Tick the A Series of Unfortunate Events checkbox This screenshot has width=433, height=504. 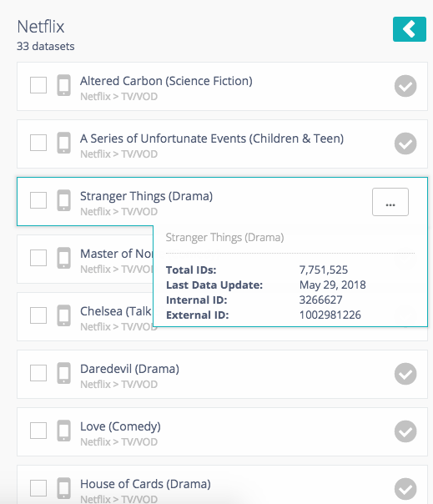[38, 143]
